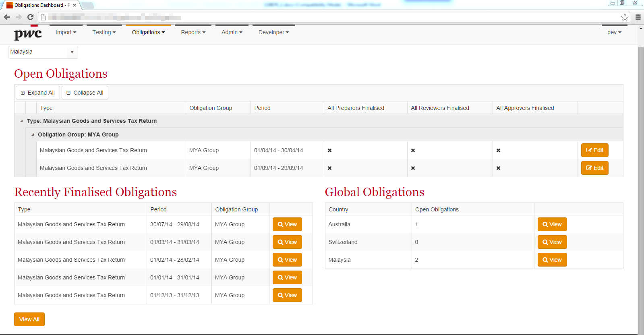Open the Reports menu
Screen dimensions: 644x335
point(193,32)
